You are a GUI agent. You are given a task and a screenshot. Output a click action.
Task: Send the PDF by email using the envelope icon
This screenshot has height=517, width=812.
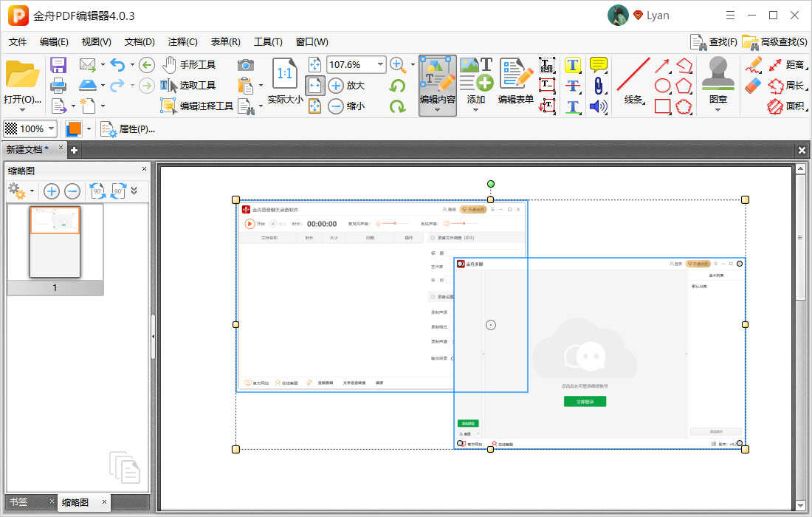tap(88, 65)
